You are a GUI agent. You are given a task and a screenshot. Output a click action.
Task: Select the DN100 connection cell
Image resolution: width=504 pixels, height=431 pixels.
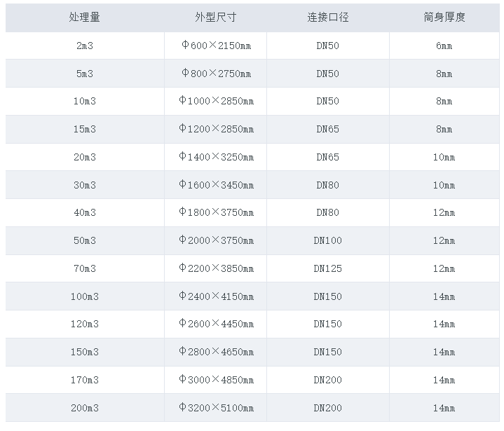click(327, 240)
